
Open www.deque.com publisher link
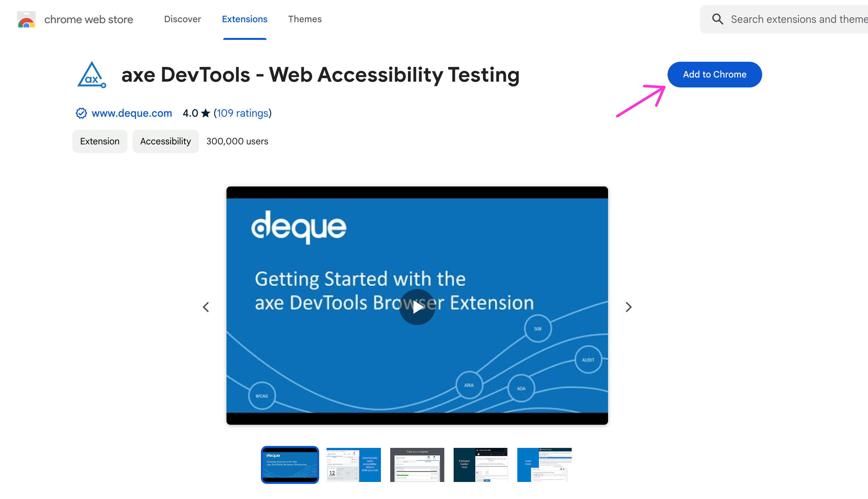pyautogui.click(x=132, y=113)
